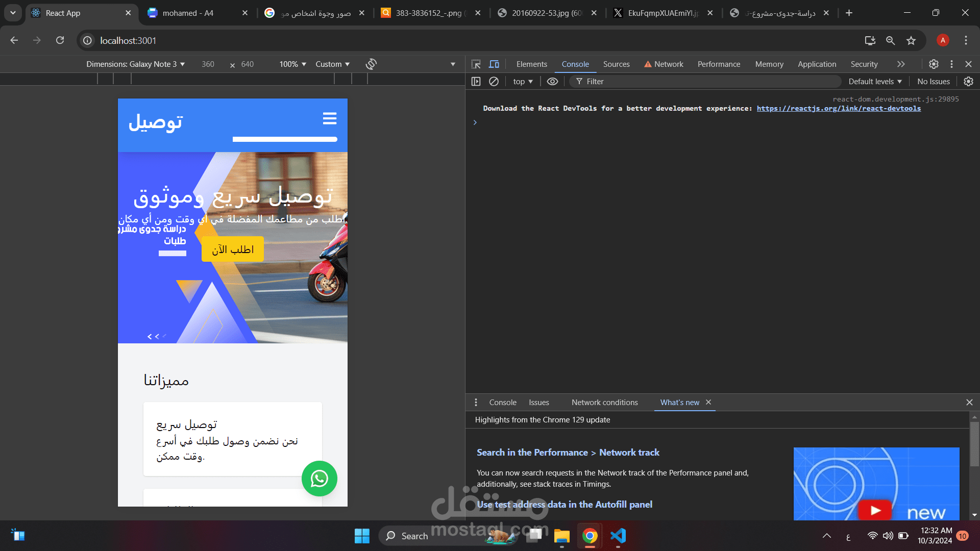Open the DevTools customize menu
Screen dimensions: 980x551
coord(951,64)
